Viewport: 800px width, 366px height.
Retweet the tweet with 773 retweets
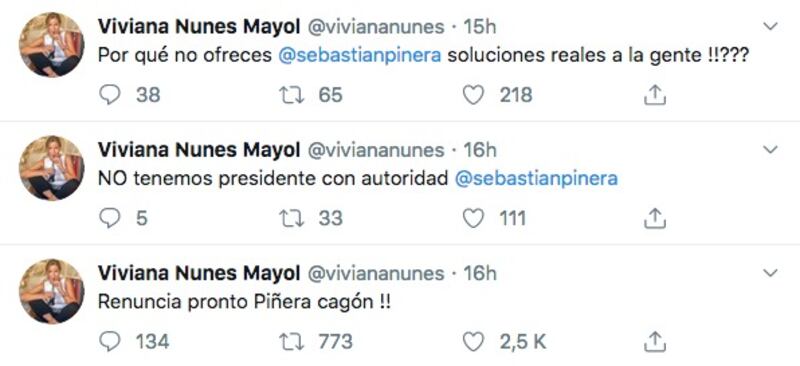pyautogui.click(x=292, y=342)
